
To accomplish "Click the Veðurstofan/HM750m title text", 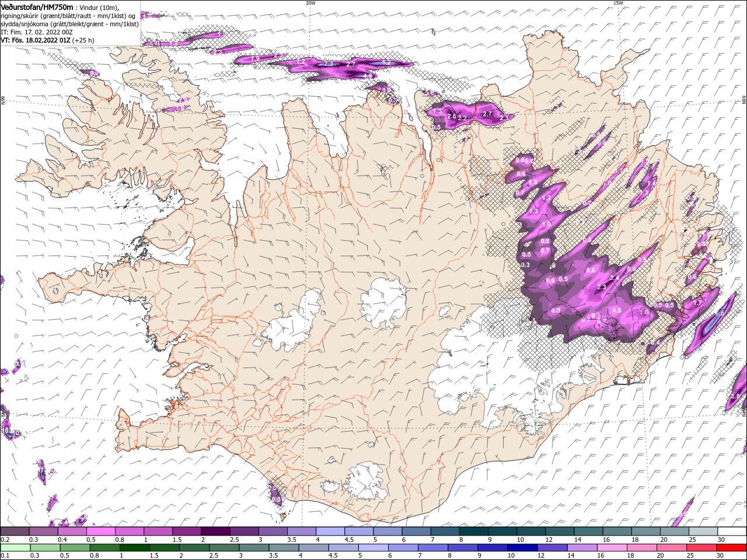I will [37, 6].
